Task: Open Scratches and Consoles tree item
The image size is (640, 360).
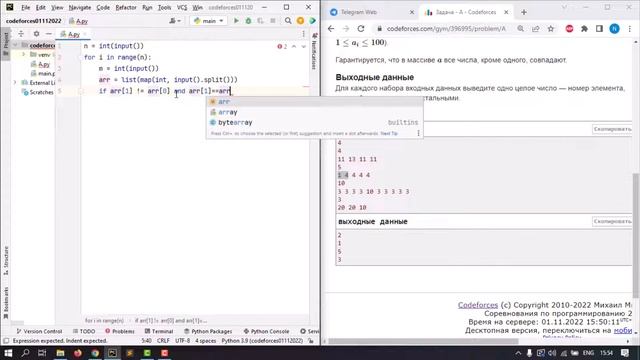Action: coord(38,92)
